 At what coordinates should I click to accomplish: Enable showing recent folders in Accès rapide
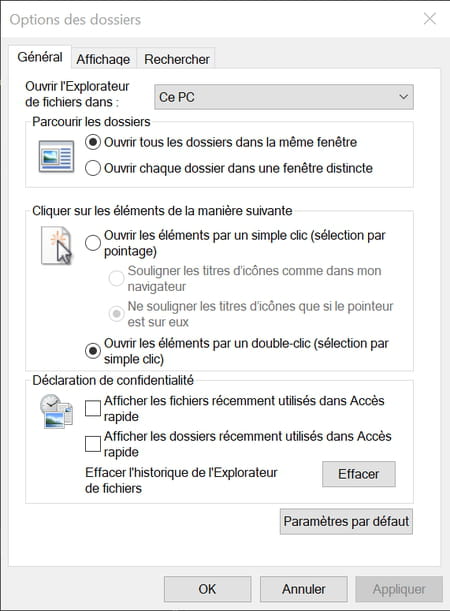(93, 444)
